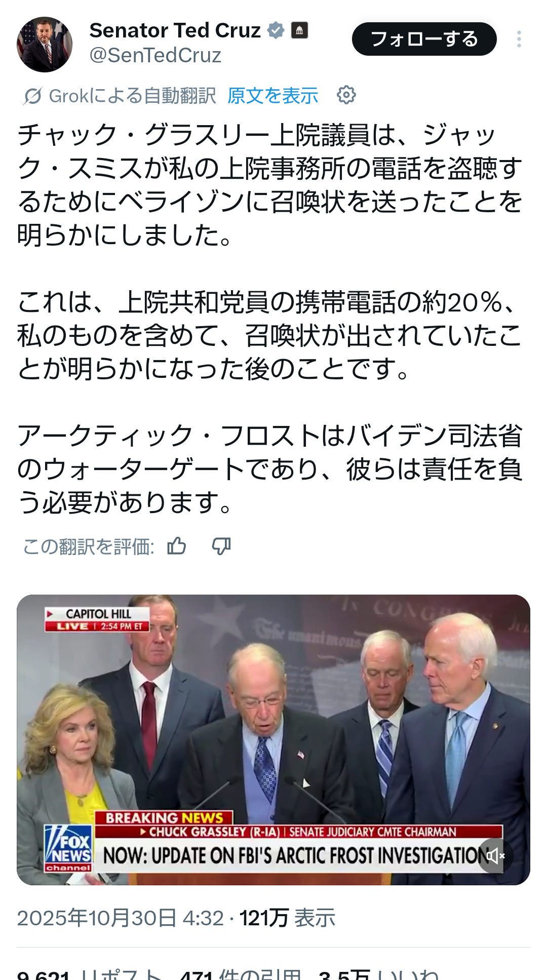This screenshot has height=980, width=547.
Task: Click the government account building badge
Action: [x=299, y=30]
